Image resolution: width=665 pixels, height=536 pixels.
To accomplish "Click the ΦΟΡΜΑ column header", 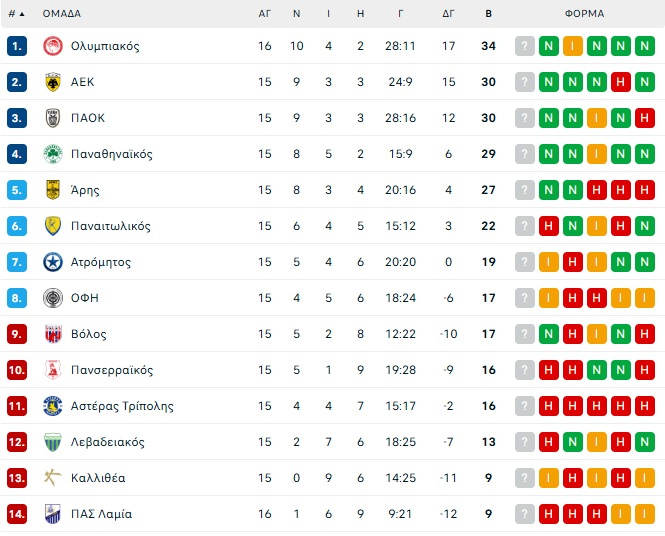I will [x=584, y=14].
